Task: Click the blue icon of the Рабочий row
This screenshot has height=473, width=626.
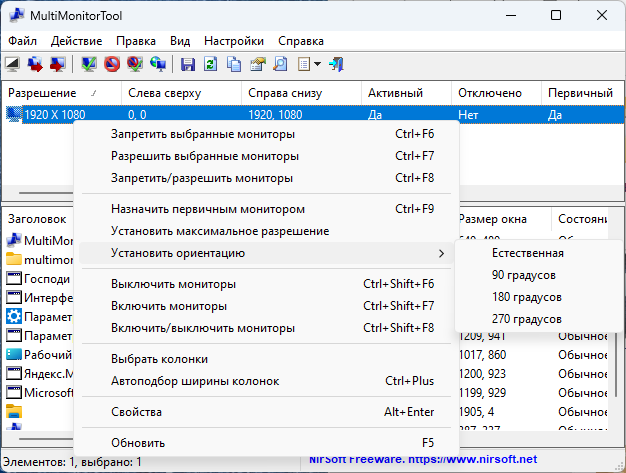Action: point(14,354)
